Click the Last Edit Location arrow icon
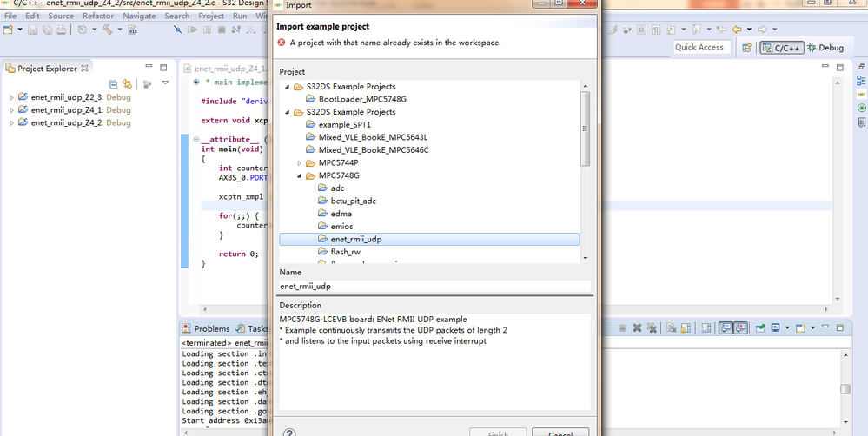The height and width of the screenshot is (436, 868). tap(722, 30)
